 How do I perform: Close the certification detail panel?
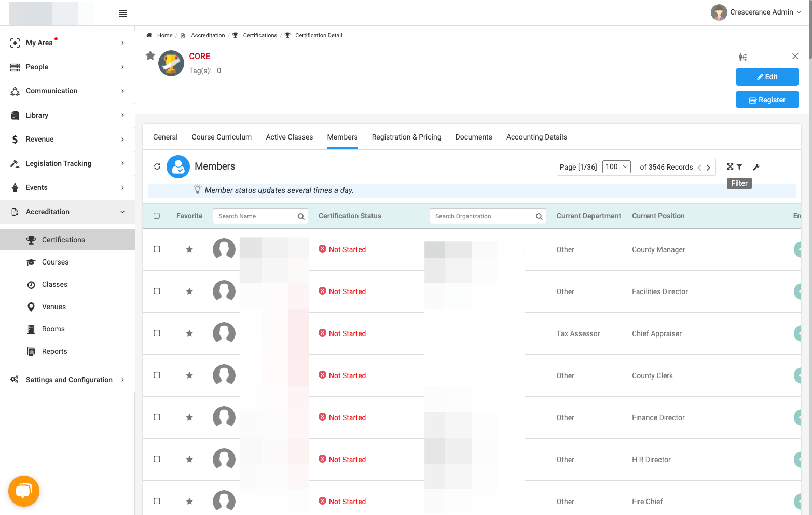pos(795,56)
